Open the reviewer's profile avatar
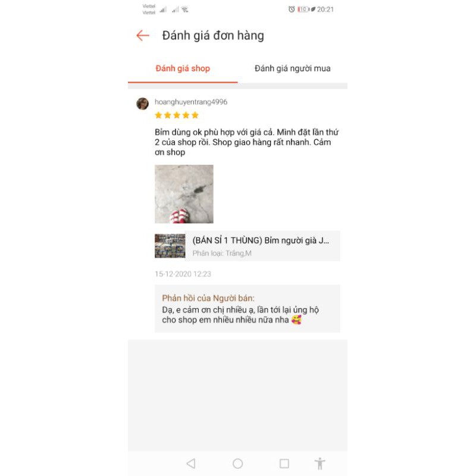This screenshot has height=476, width=476. pyautogui.click(x=142, y=104)
